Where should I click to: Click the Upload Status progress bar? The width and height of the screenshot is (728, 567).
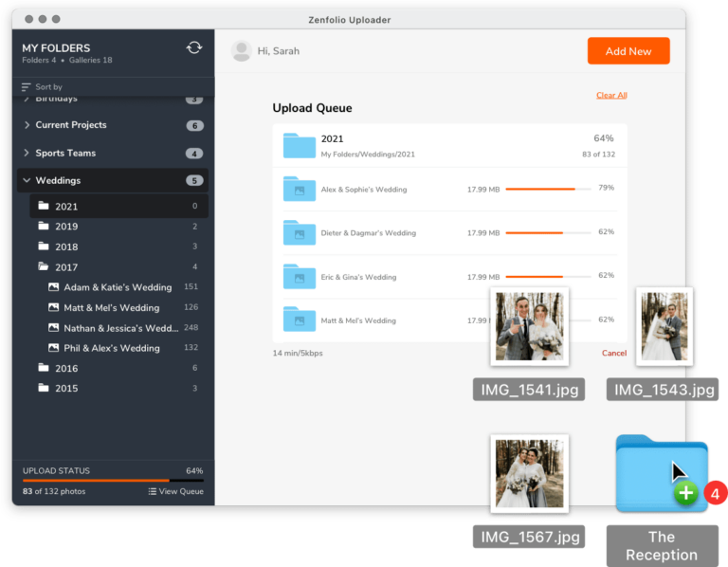point(113,481)
